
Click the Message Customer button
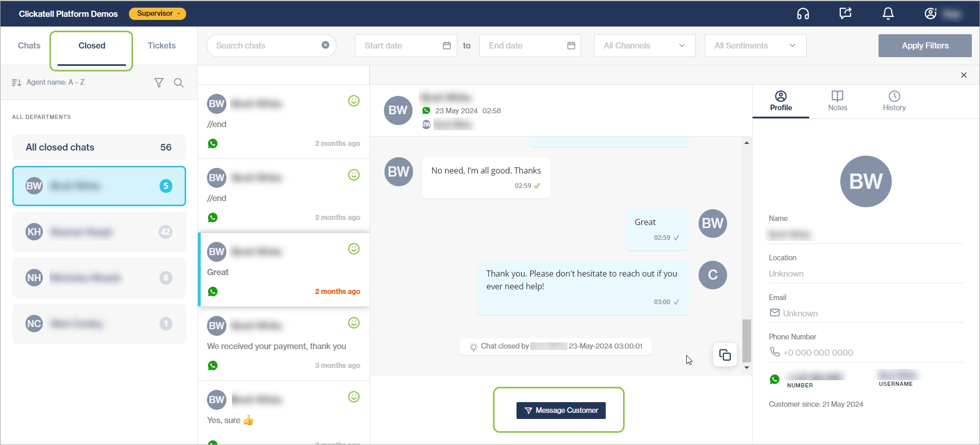click(x=561, y=410)
